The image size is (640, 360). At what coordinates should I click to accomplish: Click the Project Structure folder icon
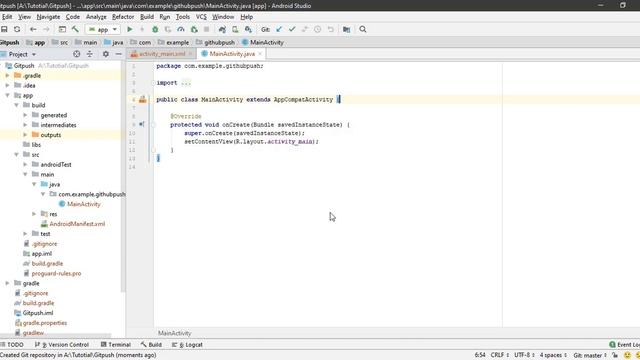click(x=347, y=29)
